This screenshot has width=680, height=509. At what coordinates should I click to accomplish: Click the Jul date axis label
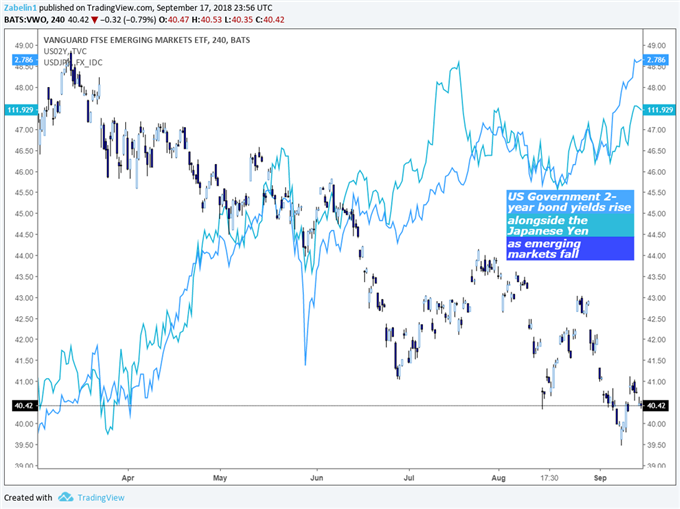click(x=409, y=478)
